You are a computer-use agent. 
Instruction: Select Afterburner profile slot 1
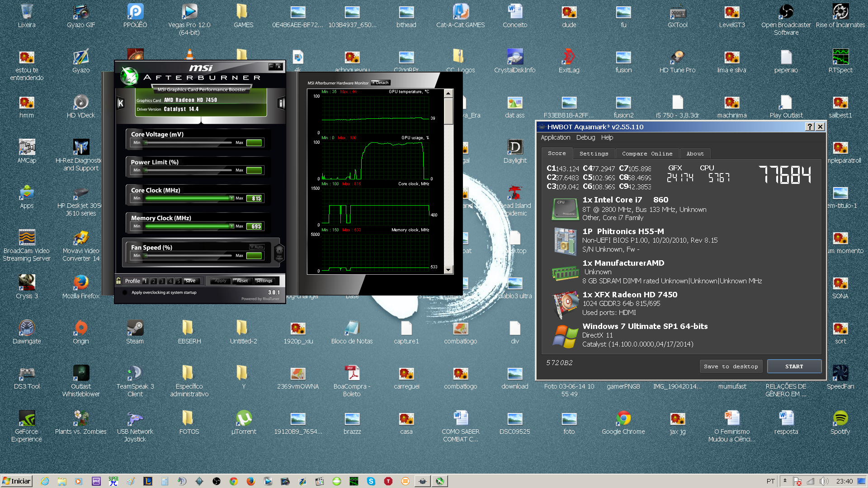click(x=145, y=281)
